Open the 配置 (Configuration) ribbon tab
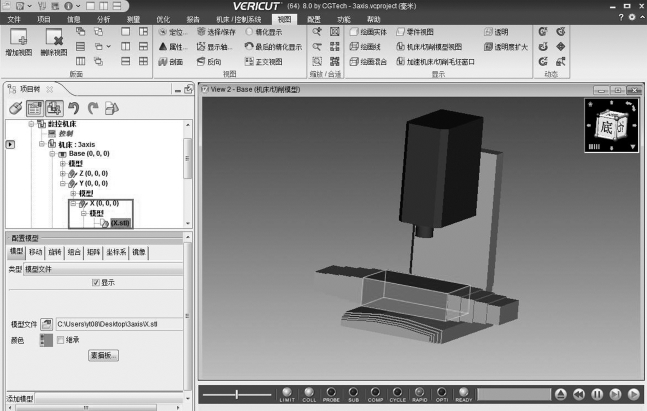The image size is (647, 411). [x=314, y=18]
